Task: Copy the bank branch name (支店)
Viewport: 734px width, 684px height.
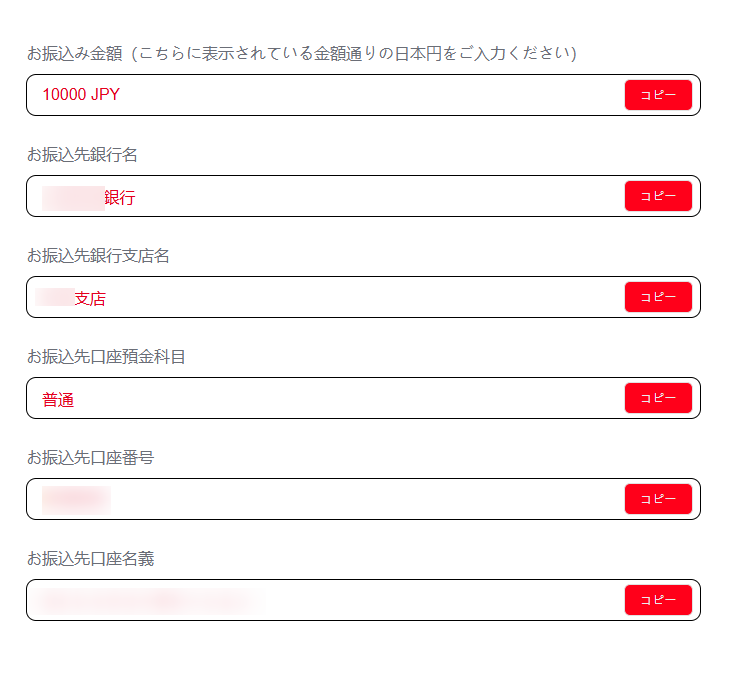Action: [x=658, y=297]
